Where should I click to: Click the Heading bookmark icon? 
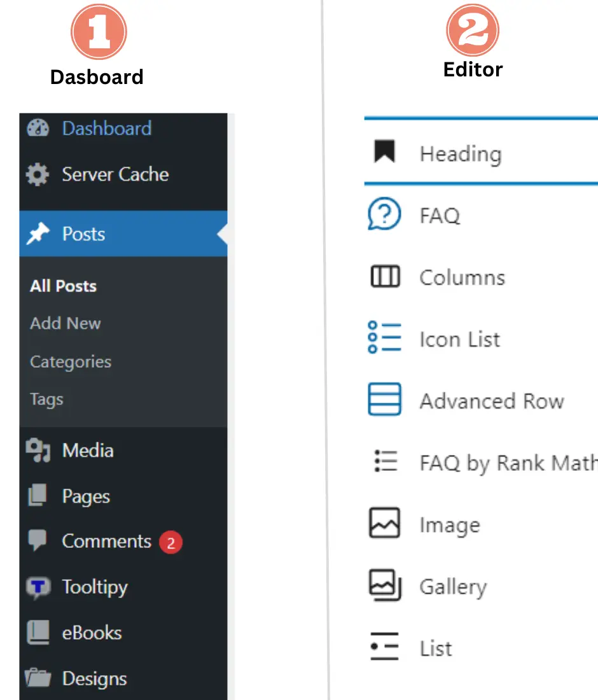pyautogui.click(x=384, y=153)
